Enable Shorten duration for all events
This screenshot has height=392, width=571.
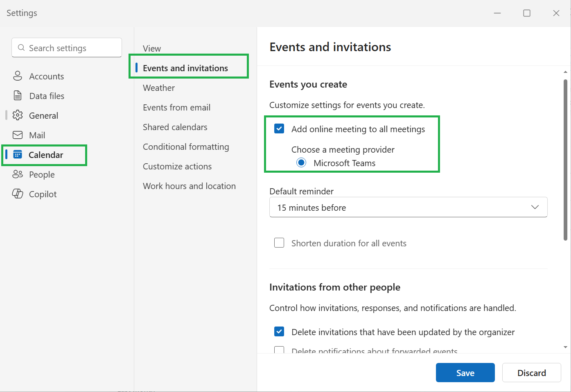[x=279, y=243]
